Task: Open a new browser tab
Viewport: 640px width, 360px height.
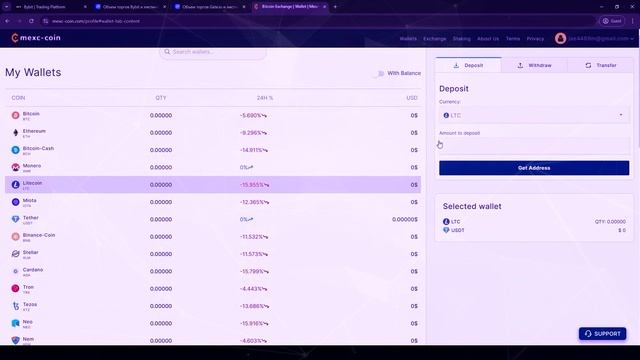Action: 335,7
